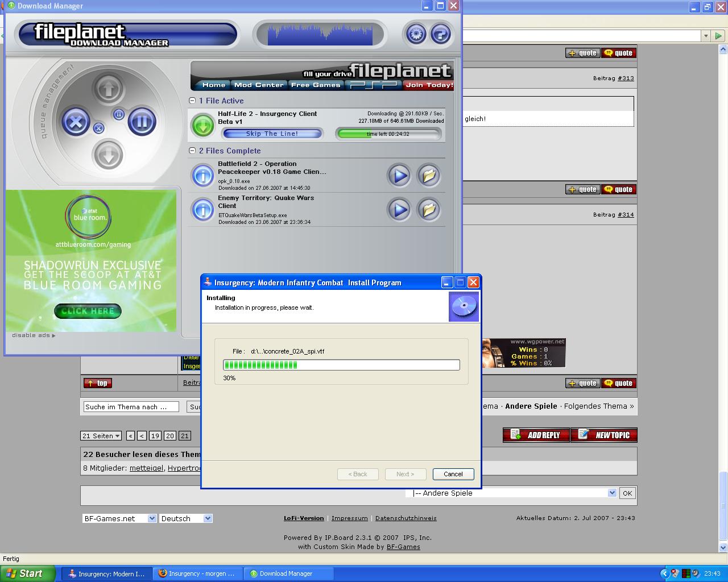Open BF-Games.net skin dropdown
This screenshot has width=728, height=582.
click(119, 518)
